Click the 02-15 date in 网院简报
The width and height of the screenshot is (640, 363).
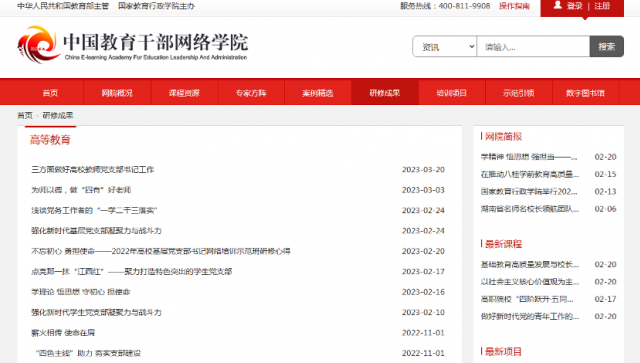(605, 174)
